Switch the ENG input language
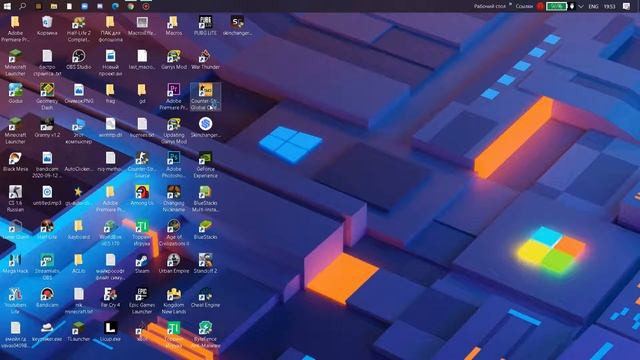 pyautogui.click(x=593, y=6)
